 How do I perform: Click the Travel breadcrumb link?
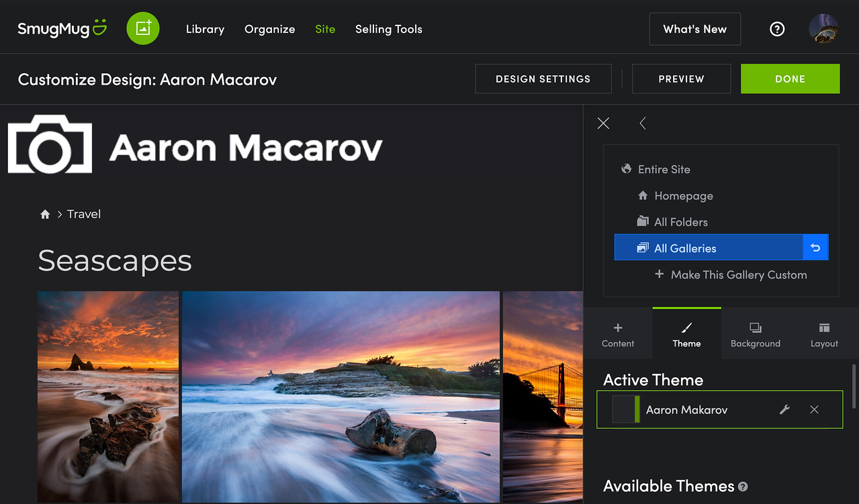[84, 214]
